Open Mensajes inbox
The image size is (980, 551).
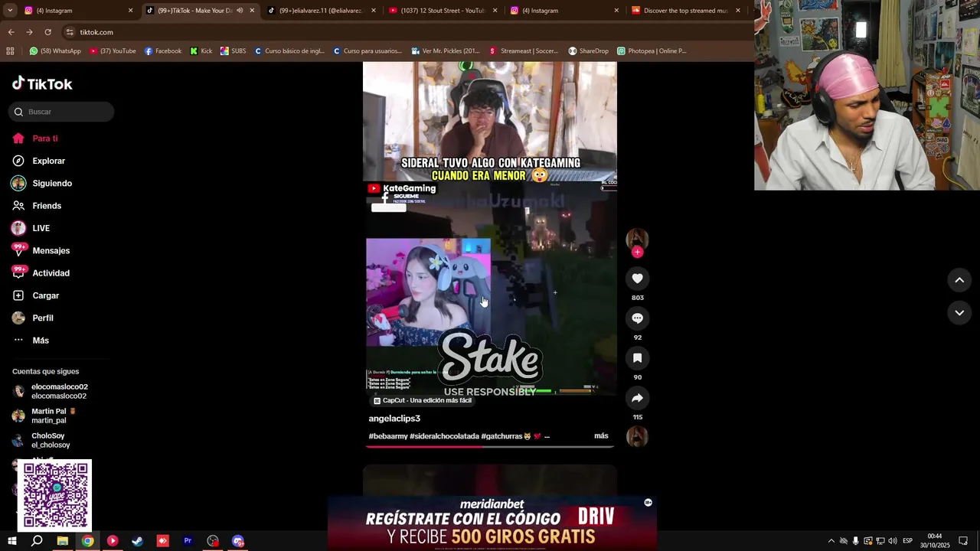[x=51, y=251]
